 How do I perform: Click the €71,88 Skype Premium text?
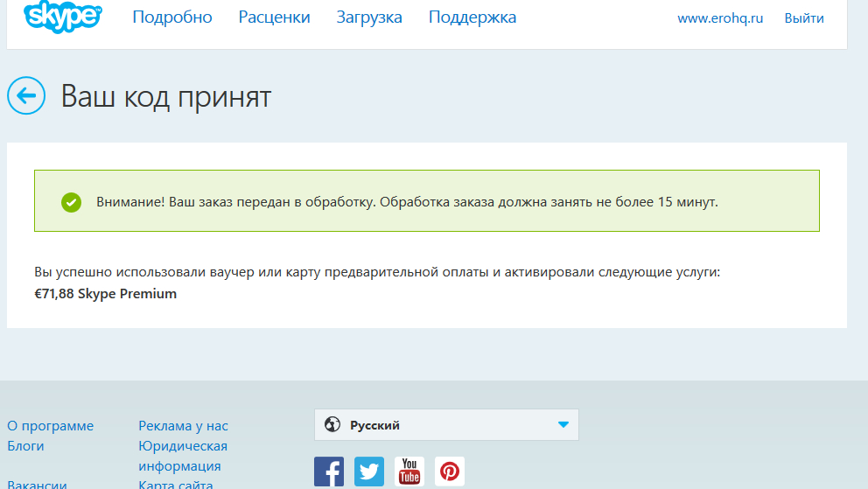click(x=105, y=294)
